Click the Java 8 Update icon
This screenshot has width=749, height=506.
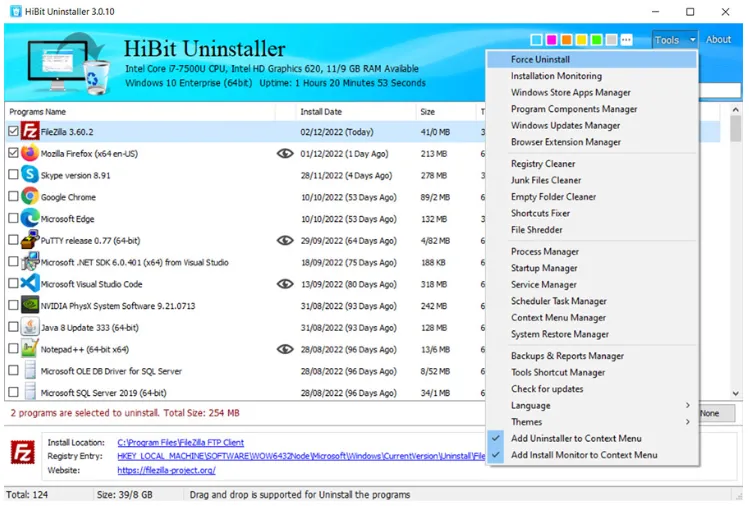click(x=30, y=327)
